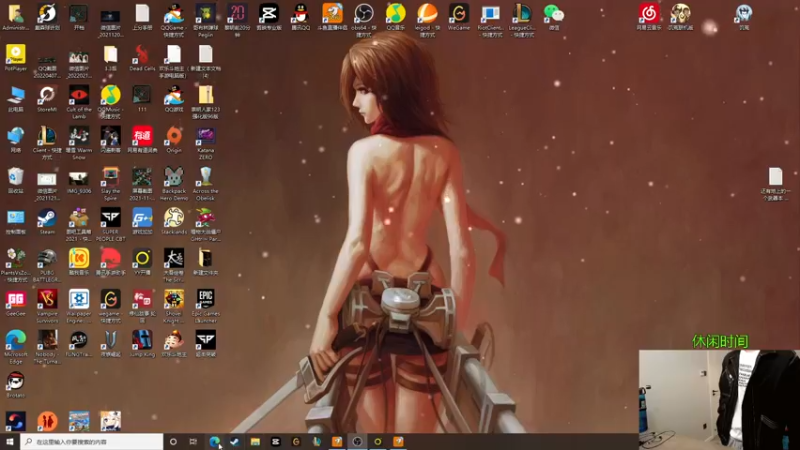The height and width of the screenshot is (450, 800).
Task: Open the Origin launcher shortcut
Action: [173, 140]
